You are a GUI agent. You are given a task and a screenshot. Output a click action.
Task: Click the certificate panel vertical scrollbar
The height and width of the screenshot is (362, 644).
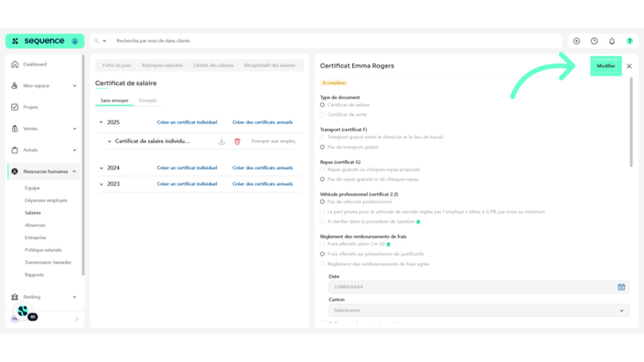pos(631,123)
